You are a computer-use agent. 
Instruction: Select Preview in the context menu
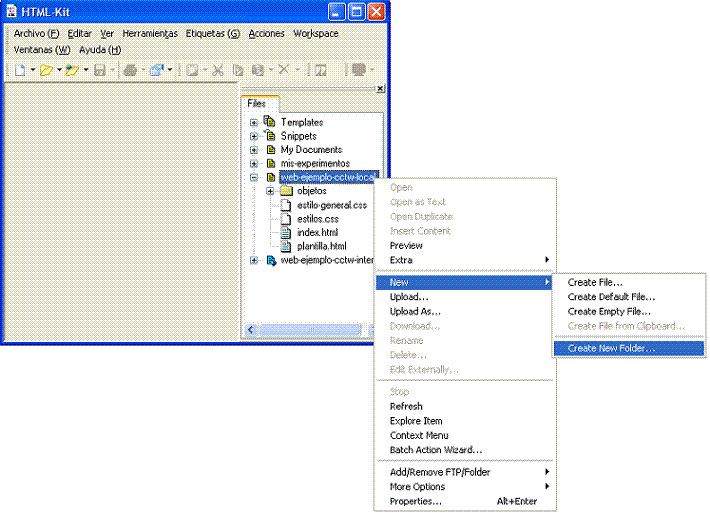465,245
